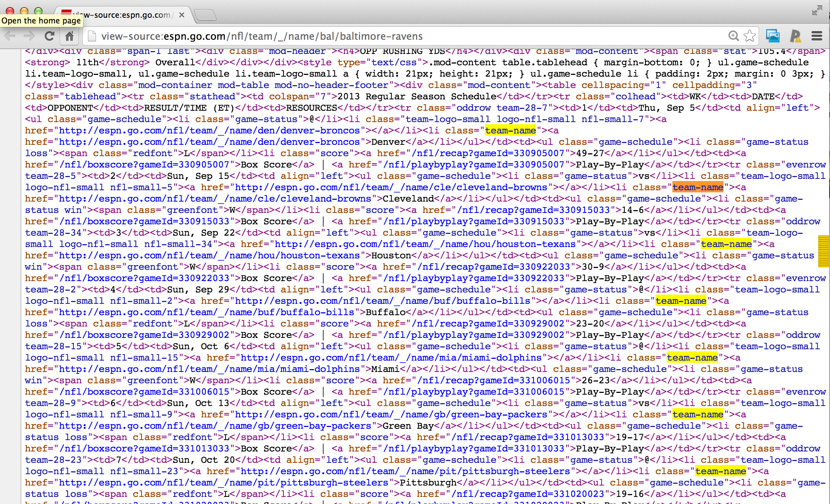This screenshot has height=504, width=830.
Task: Open link /nfl/recap?gameId=331013033
Action: point(528,437)
